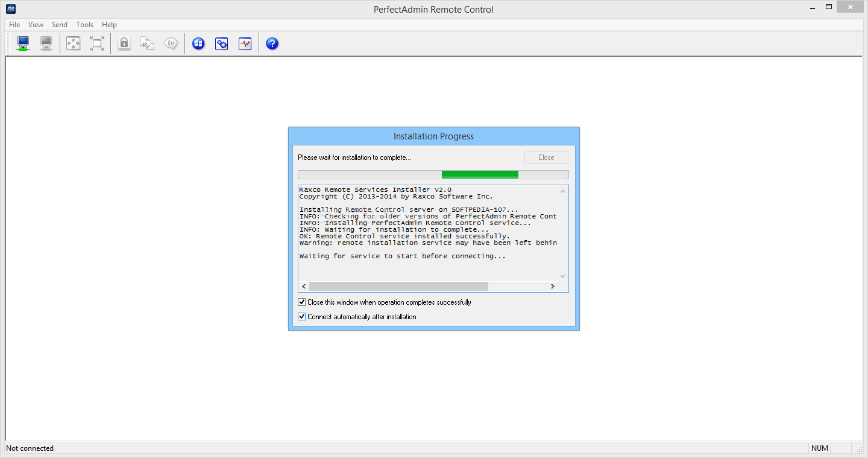Click the 'OK: Remote Control service installed successfully' line

(x=404, y=237)
